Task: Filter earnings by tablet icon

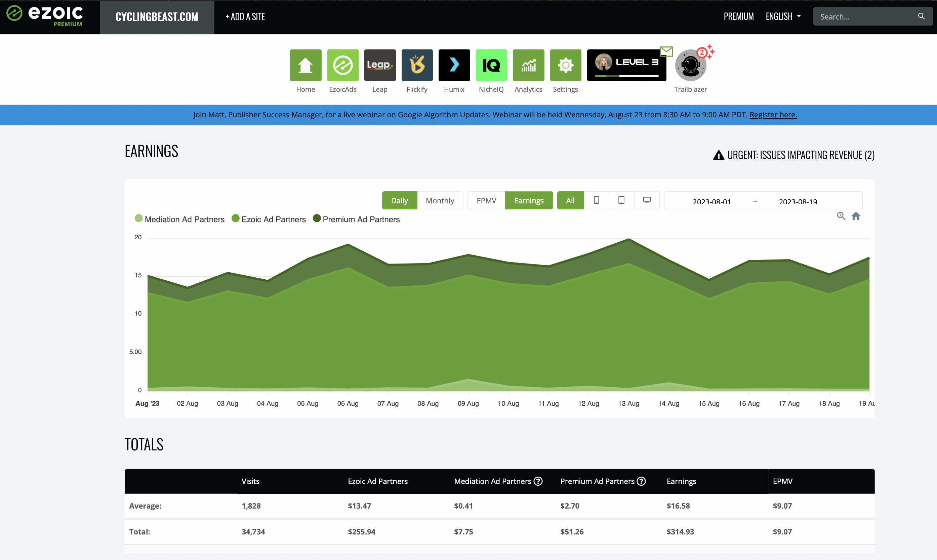Action: click(x=621, y=200)
